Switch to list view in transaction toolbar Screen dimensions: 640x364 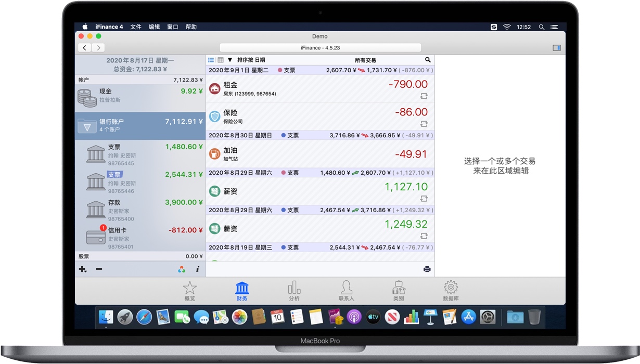[210, 60]
